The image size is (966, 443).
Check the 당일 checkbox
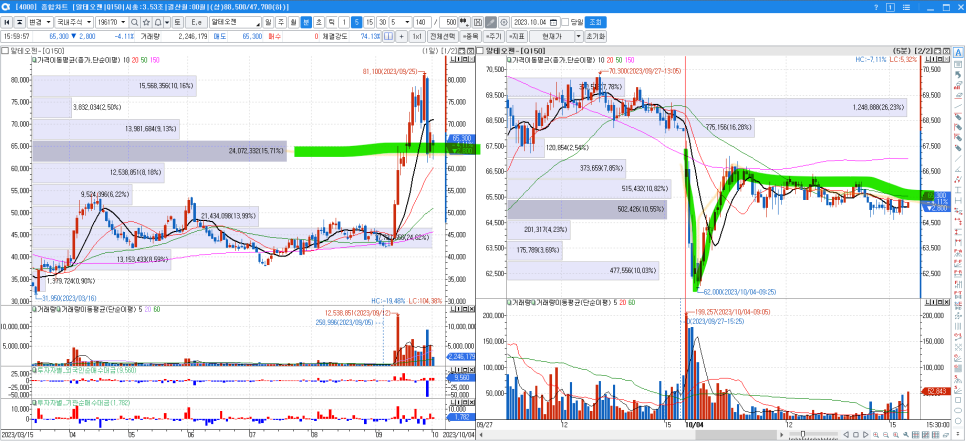(565, 22)
